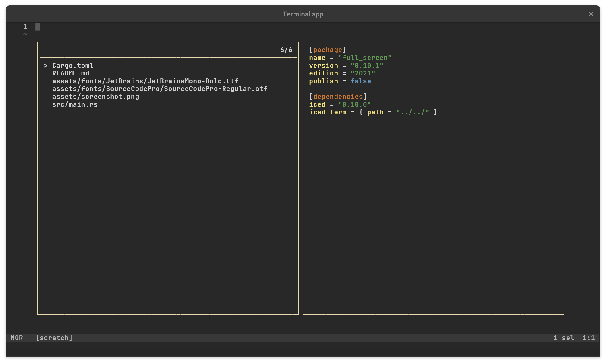
Task: Pick SourceCodePro-Regular.otf file entry
Action: (159, 89)
